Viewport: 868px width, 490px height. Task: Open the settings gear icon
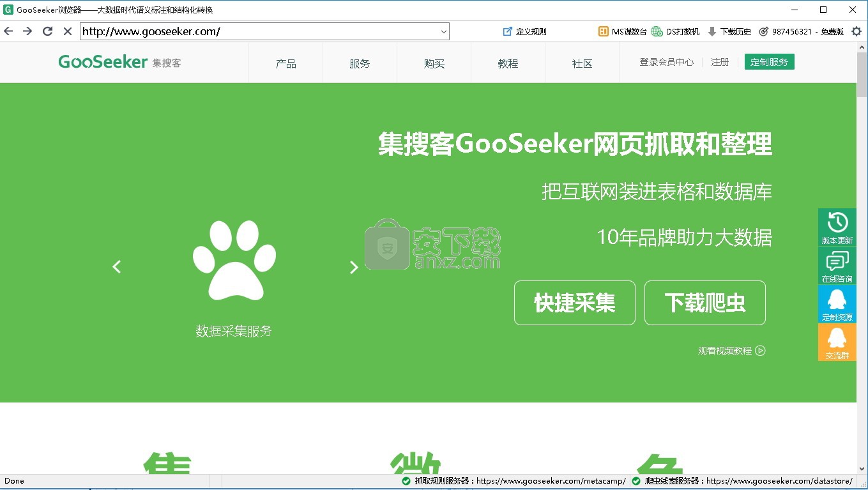click(x=857, y=31)
